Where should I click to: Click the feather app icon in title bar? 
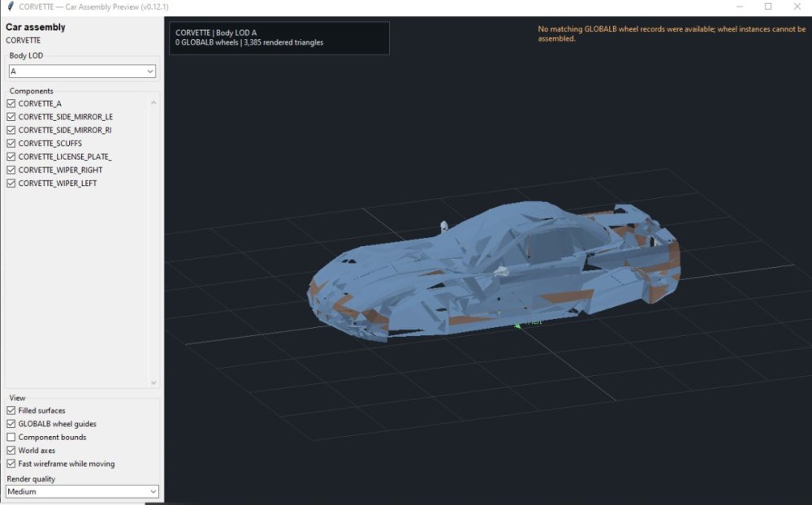pos(10,6)
